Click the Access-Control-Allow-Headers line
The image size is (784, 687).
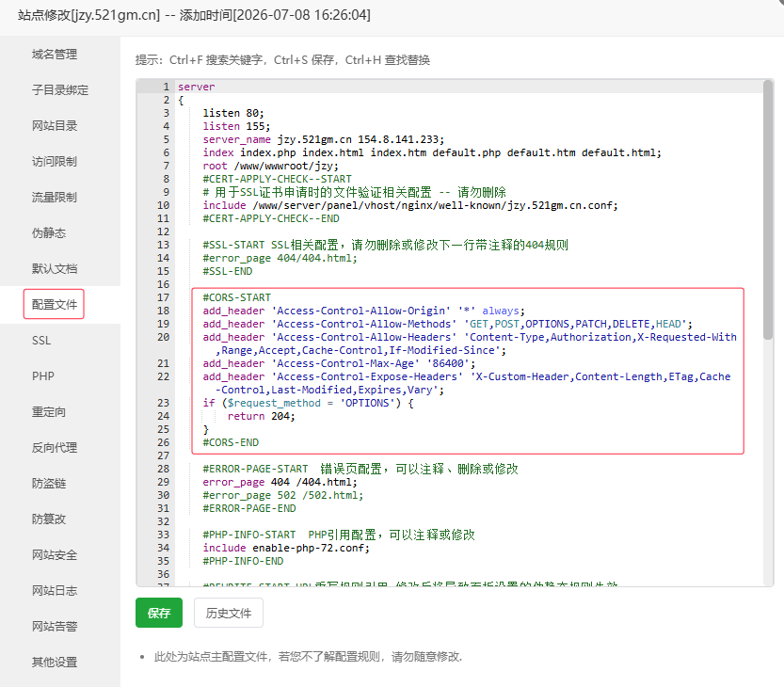[469, 343]
